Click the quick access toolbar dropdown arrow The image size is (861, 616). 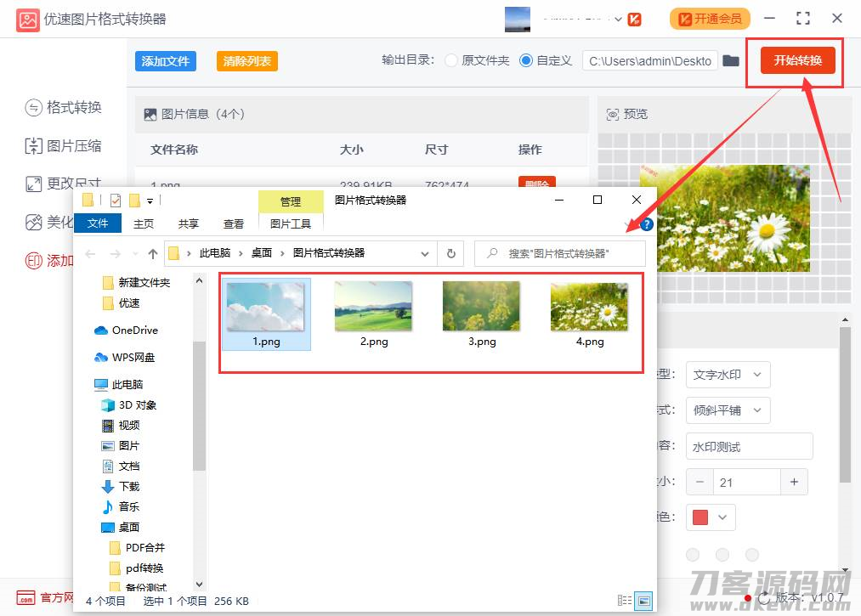click(150, 201)
